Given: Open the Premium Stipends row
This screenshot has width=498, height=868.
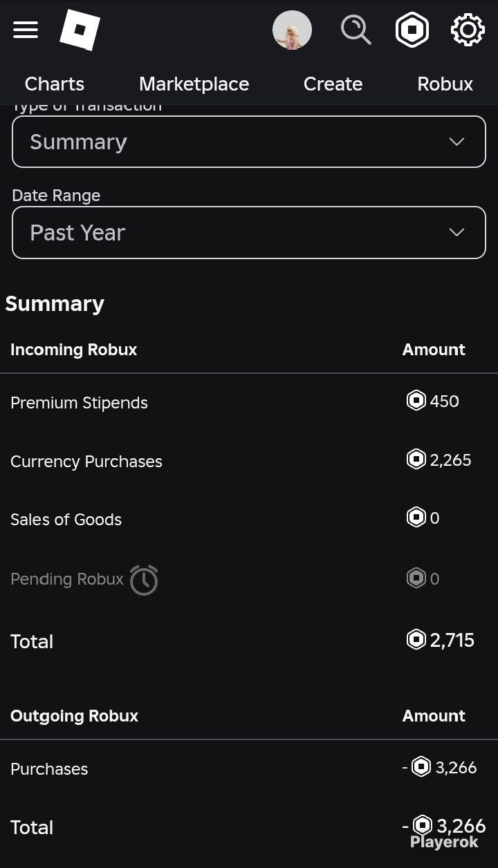Looking at the screenshot, I should pos(79,403).
